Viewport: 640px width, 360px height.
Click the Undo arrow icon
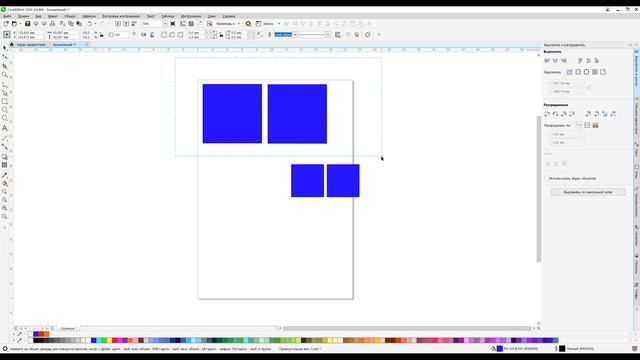[89, 24]
